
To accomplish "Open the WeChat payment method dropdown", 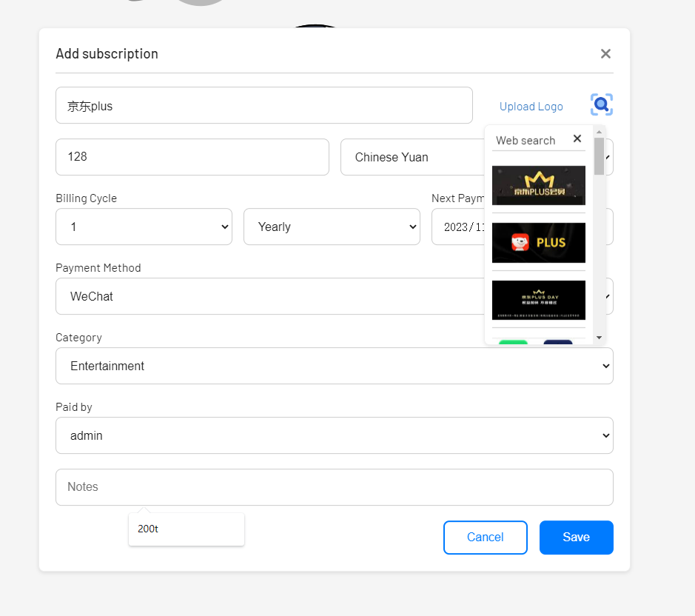I will point(266,296).
